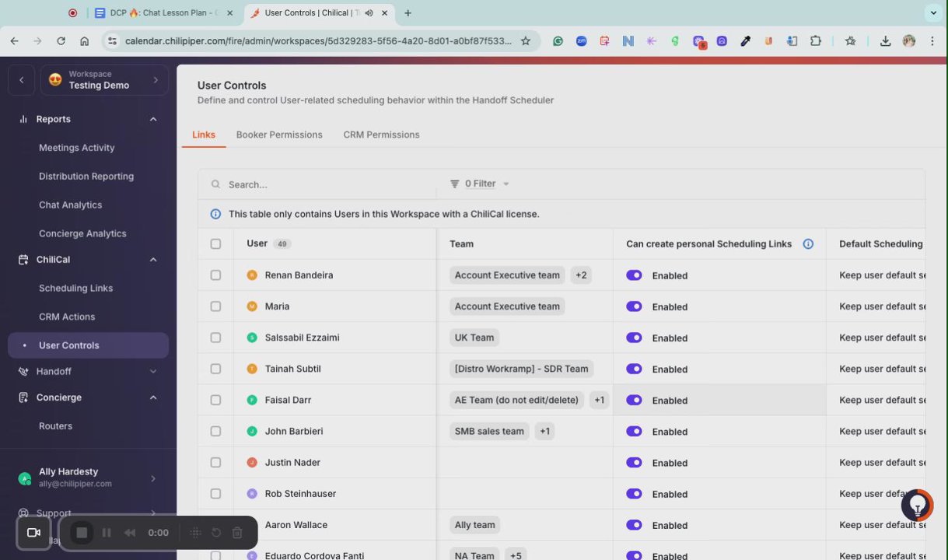Disable scheduling links toggle for Renan Bandeira
This screenshot has width=948, height=560.
pyautogui.click(x=635, y=275)
